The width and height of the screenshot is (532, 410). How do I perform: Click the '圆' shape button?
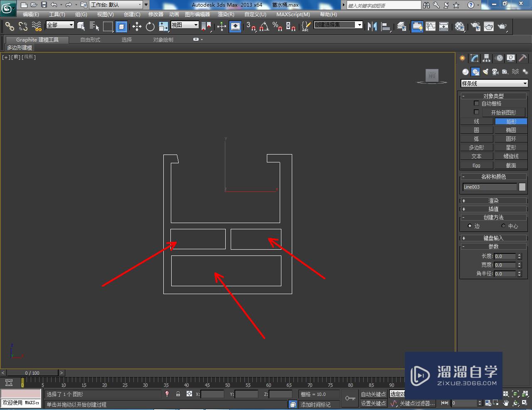click(476, 130)
